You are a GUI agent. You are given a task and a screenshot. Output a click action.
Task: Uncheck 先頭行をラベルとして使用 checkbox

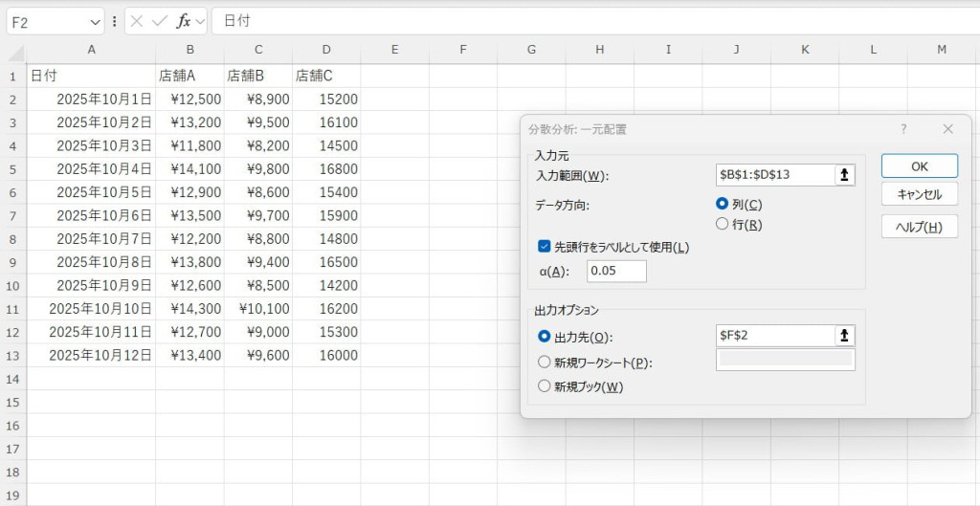545,247
